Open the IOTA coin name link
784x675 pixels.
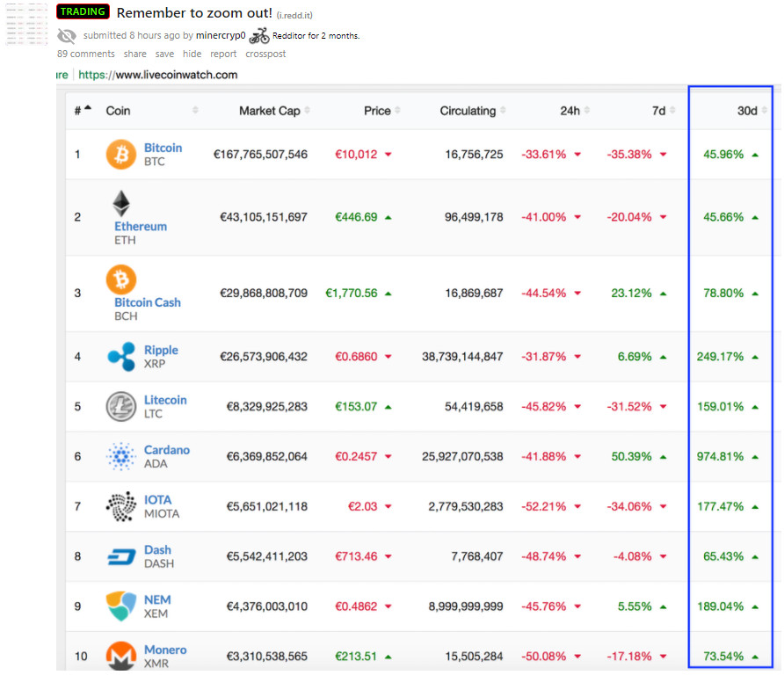pyautogui.click(x=158, y=499)
